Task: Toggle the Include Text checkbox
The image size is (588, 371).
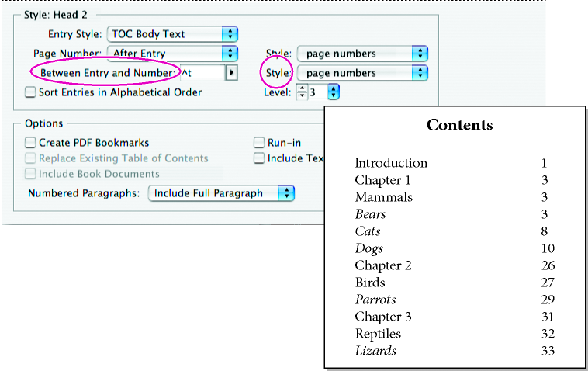Action: point(260,158)
